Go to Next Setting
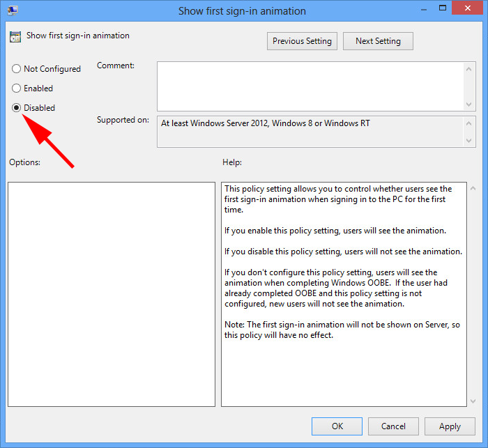 click(x=378, y=41)
